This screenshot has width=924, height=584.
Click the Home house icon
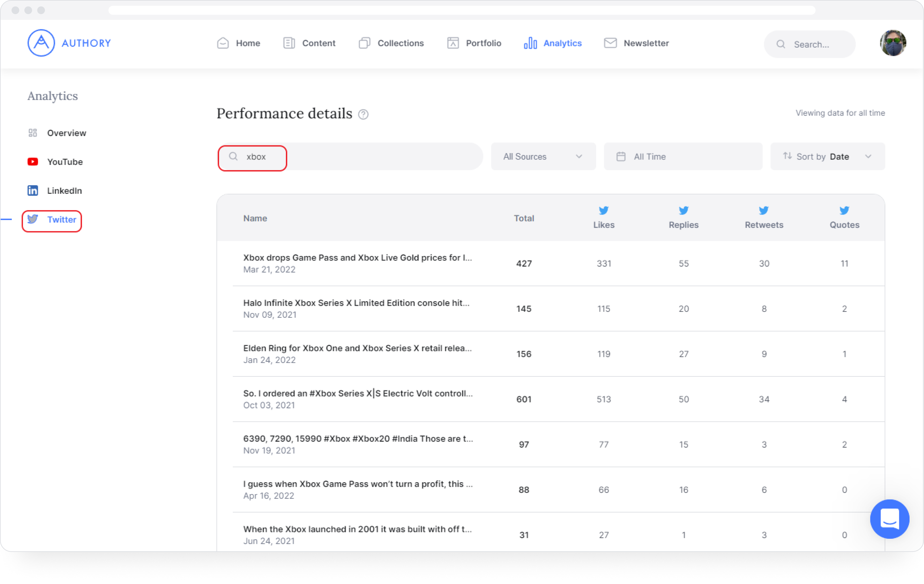pyautogui.click(x=223, y=43)
